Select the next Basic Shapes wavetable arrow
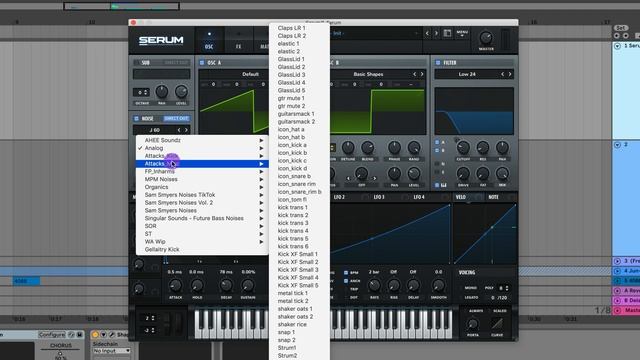This screenshot has height=360, width=640. (422, 74)
